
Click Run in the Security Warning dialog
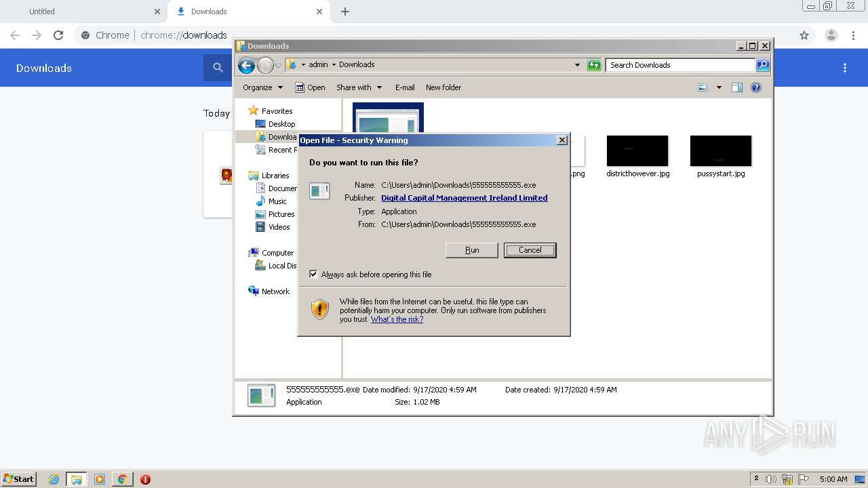click(472, 250)
